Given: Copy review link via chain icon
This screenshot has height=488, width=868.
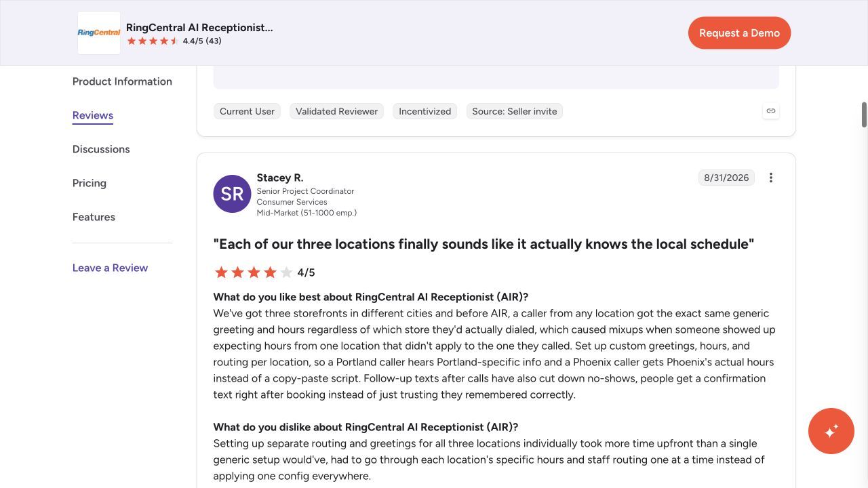Looking at the screenshot, I should (771, 111).
